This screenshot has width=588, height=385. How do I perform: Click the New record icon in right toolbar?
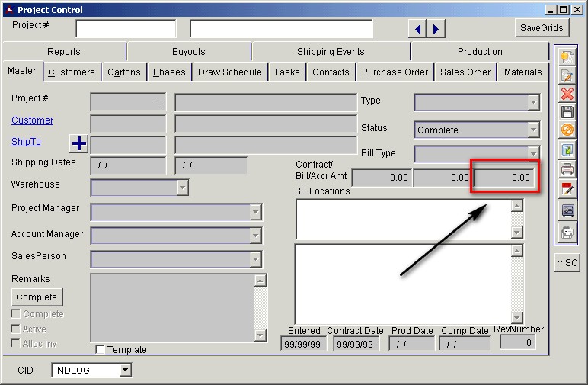(567, 56)
